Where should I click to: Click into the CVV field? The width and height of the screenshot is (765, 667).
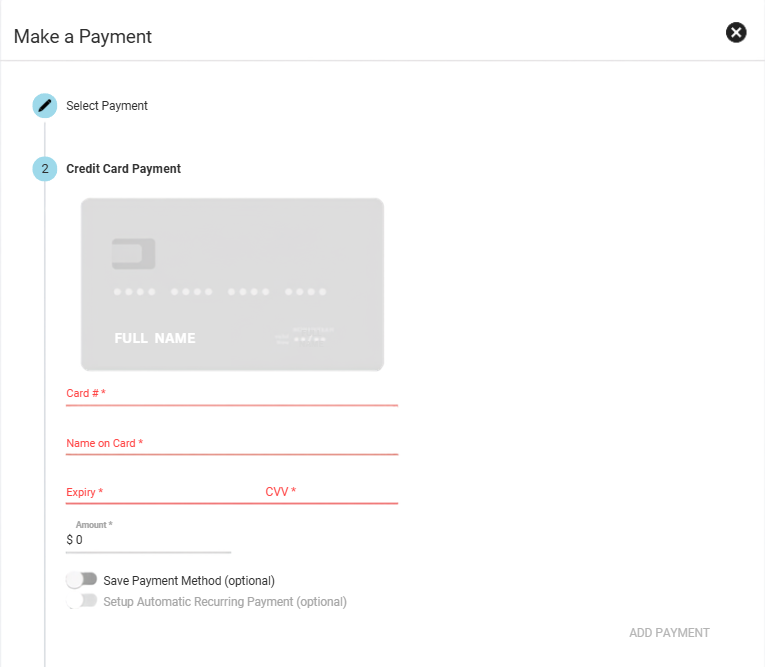(331, 493)
